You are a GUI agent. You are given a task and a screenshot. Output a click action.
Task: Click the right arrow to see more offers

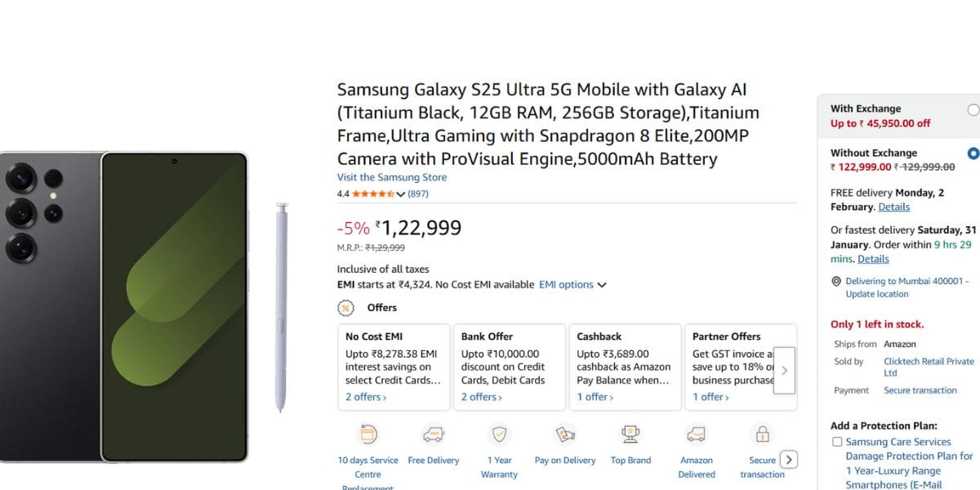click(x=784, y=369)
